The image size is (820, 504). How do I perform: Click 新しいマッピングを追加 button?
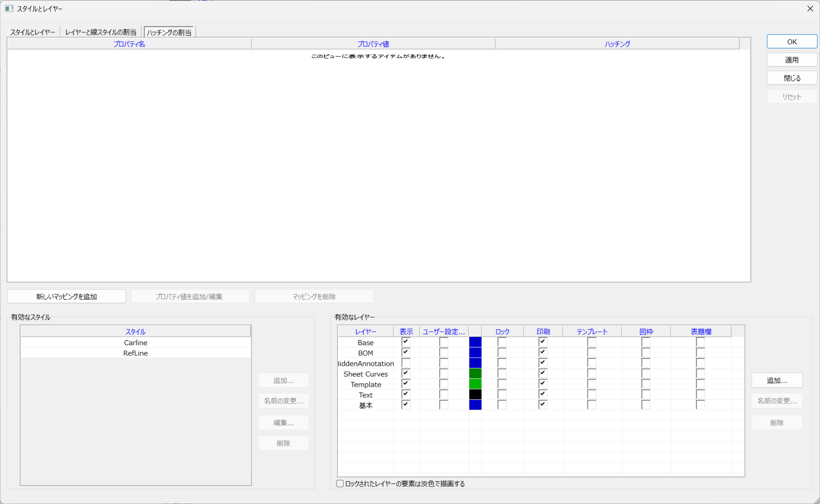coord(67,297)
